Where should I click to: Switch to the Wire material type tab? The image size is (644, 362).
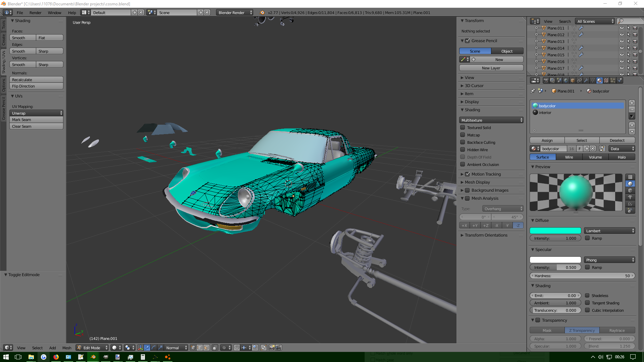pyautogui.click(x=569, y=157)
